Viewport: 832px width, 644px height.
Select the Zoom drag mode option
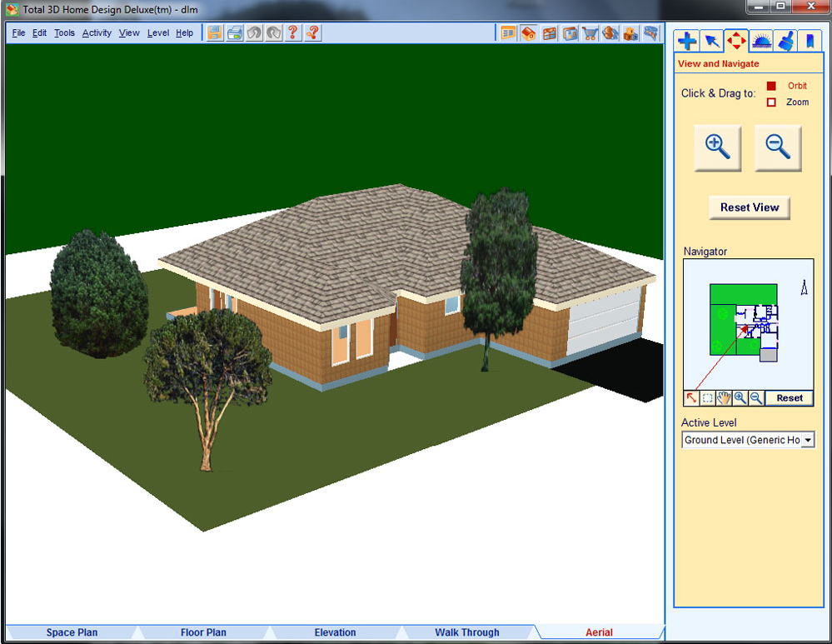click(x=771, y=102)
